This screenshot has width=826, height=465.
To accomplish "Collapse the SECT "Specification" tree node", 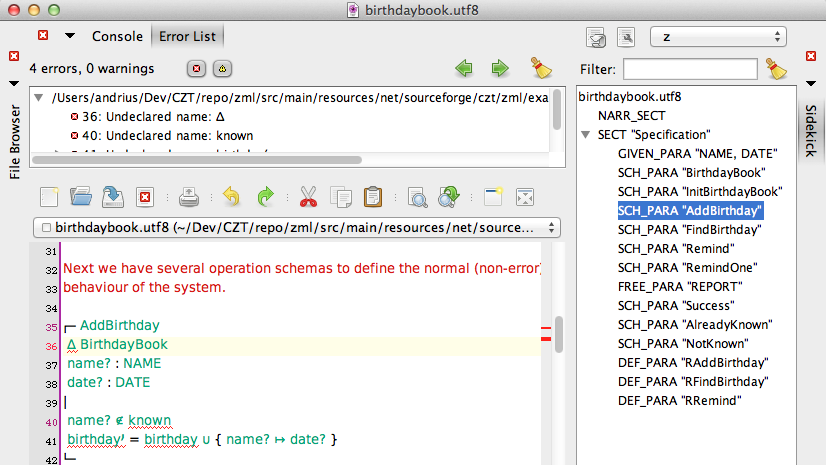I will point(585,135).
